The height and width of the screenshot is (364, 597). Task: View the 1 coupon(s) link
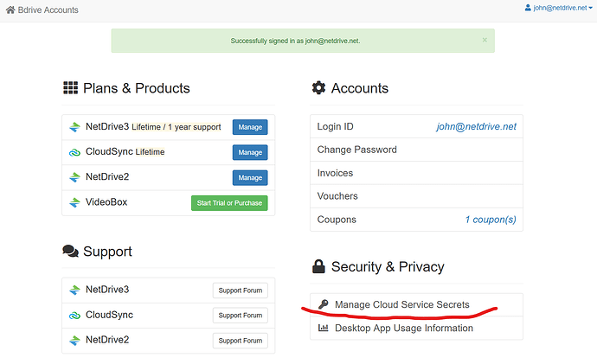[x=490, y=220]
